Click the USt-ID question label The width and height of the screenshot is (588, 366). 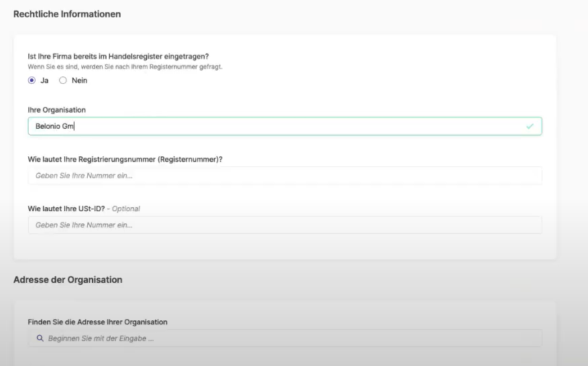[66, 209]
